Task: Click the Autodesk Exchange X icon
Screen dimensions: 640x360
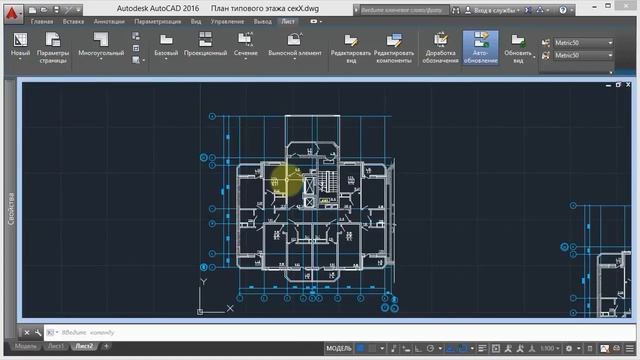Action: click(x=529, y=10)
